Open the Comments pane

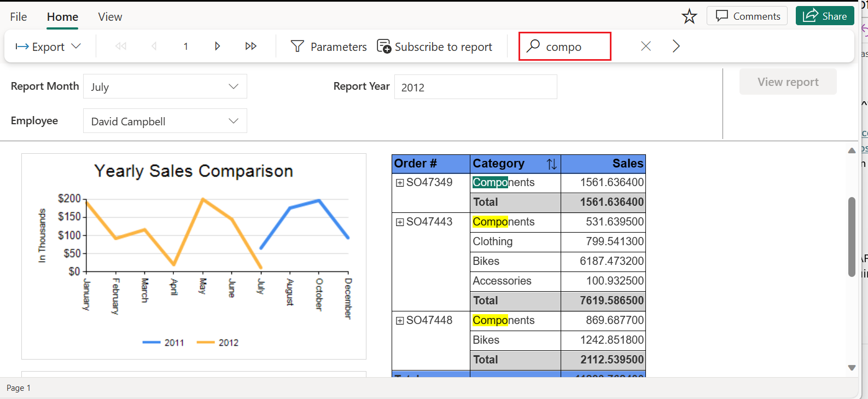pyautogui.click(x=747, y=16)
